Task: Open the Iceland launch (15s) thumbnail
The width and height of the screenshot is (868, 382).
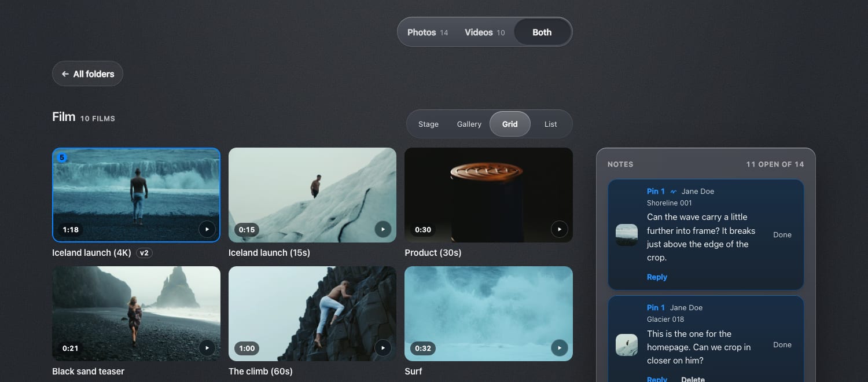Action: point(312,195)
